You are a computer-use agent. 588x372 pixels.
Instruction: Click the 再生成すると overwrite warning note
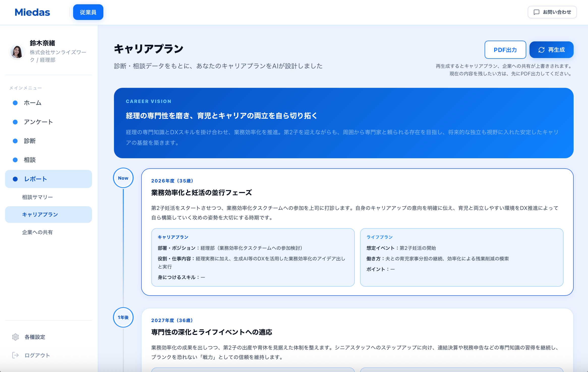click(504, 70)
